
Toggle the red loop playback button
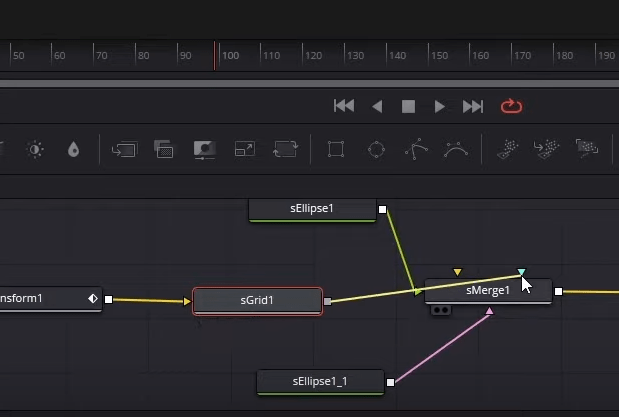511,106
